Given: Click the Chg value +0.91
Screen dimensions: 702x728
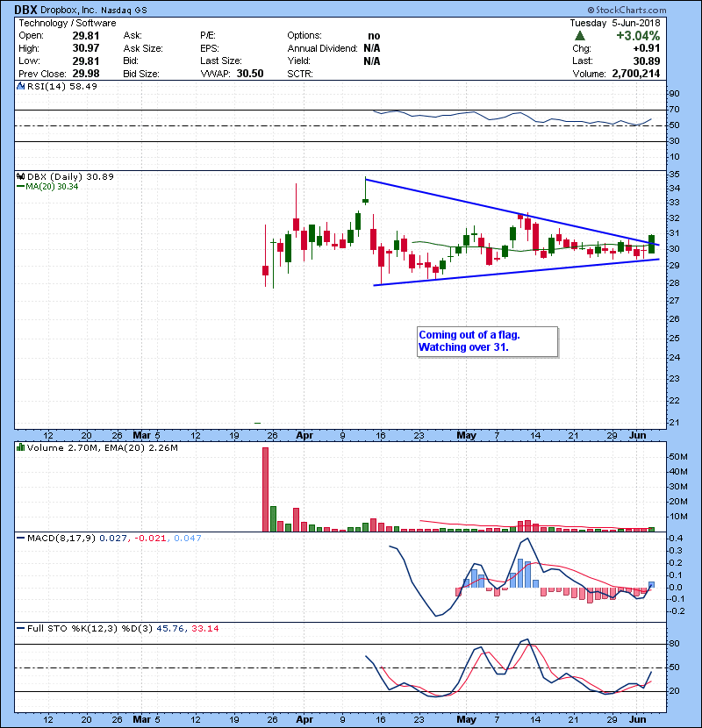Looking at the screenshot, I should (x=646, y=48).
